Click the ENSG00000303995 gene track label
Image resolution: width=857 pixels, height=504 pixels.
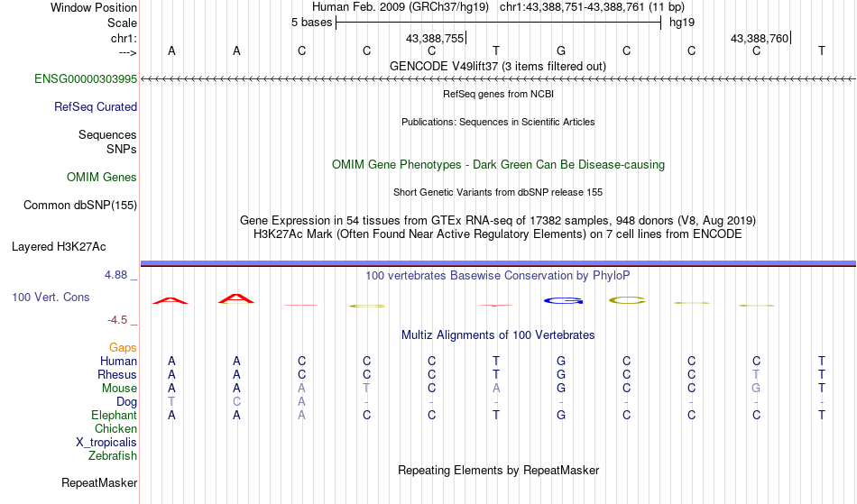86,79
